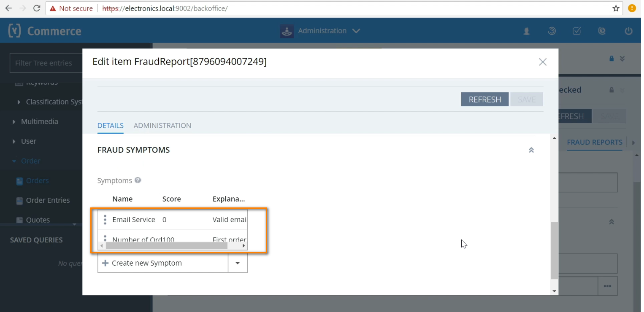This screenshot has height=312, width=644.
Task: Click the symptoms list right scroll arrow
Action: pyautogui.click(x=244, y=246)
